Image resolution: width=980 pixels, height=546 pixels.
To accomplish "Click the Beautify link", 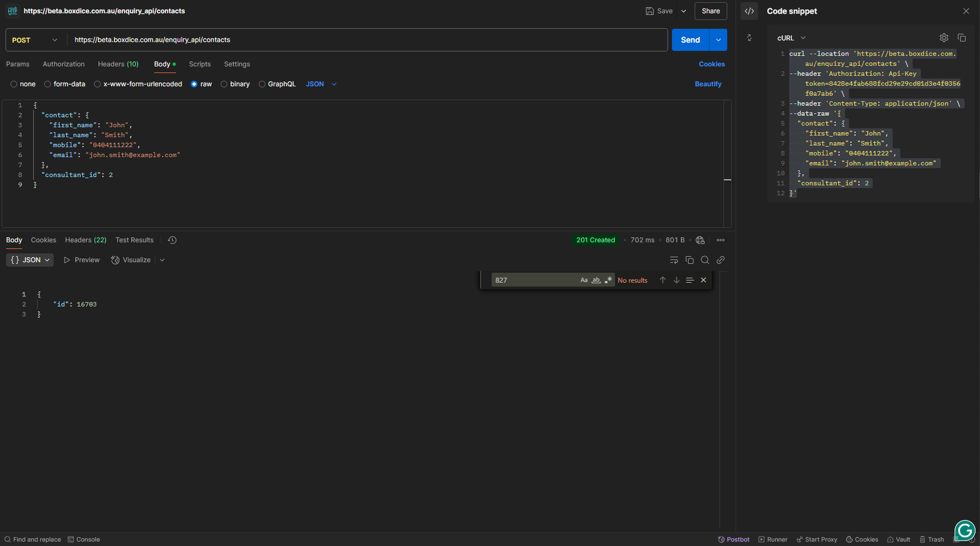I will click(708, 84).
